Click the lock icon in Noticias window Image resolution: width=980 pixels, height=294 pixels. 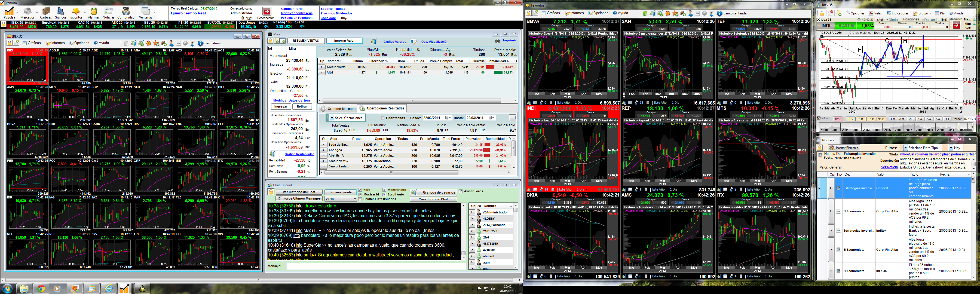(x=820, y=148)
